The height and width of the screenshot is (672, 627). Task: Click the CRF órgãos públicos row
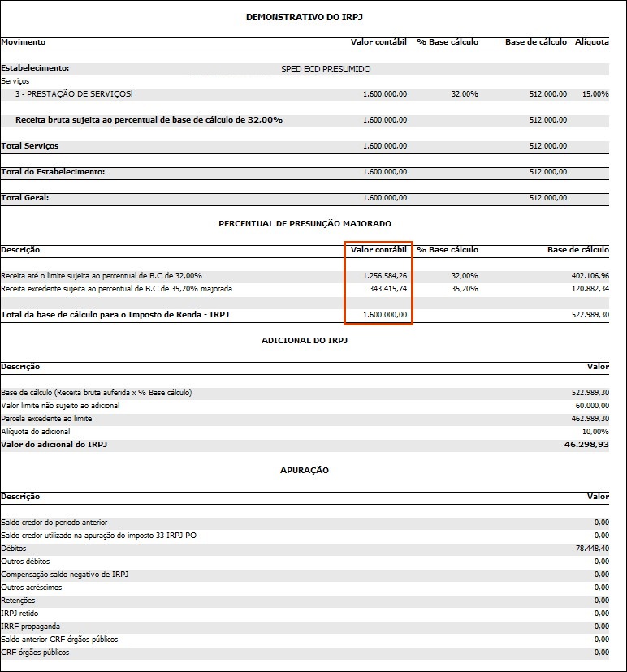point(305,653)
